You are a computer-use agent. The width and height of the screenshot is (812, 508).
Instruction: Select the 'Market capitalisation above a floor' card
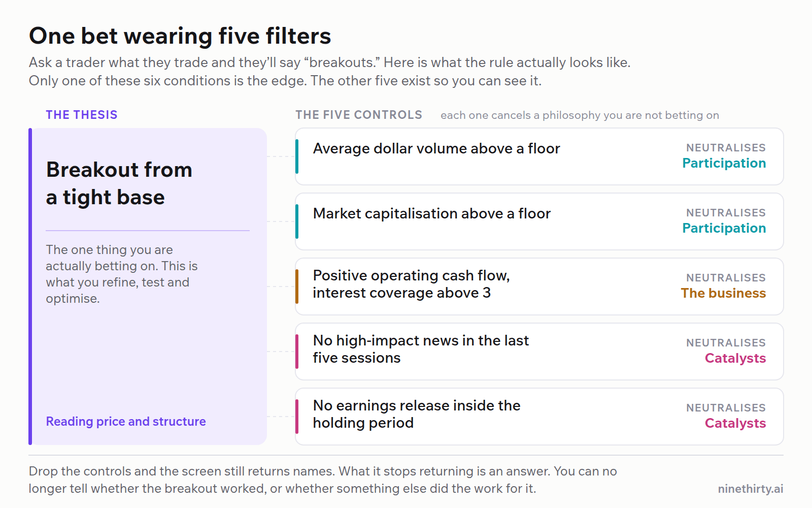point(539,221)
